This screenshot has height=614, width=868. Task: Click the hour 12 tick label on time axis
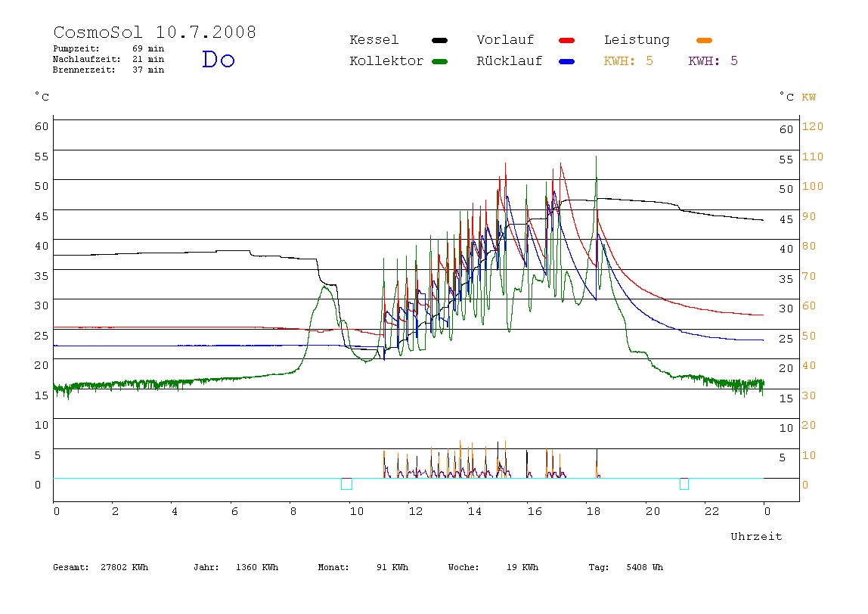pyautogui.click(x=416, y=511)
